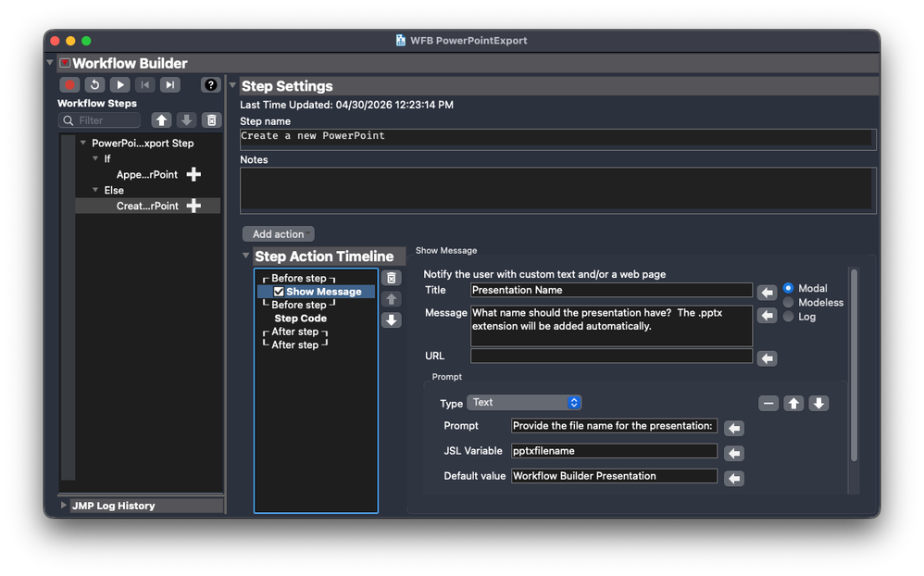Select the Modal radio option
Viewport: 924px width, 576px height.
788,288
